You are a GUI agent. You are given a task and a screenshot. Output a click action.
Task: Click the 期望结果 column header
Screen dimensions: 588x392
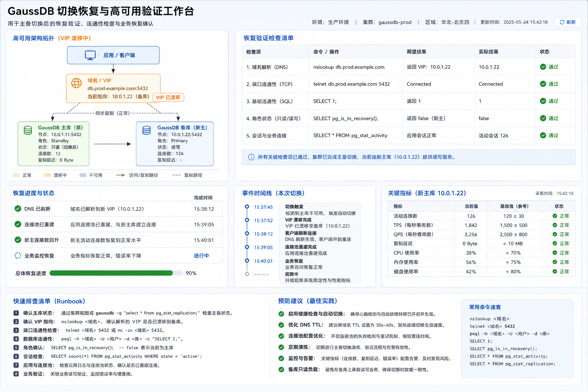[x=416, y=52]
